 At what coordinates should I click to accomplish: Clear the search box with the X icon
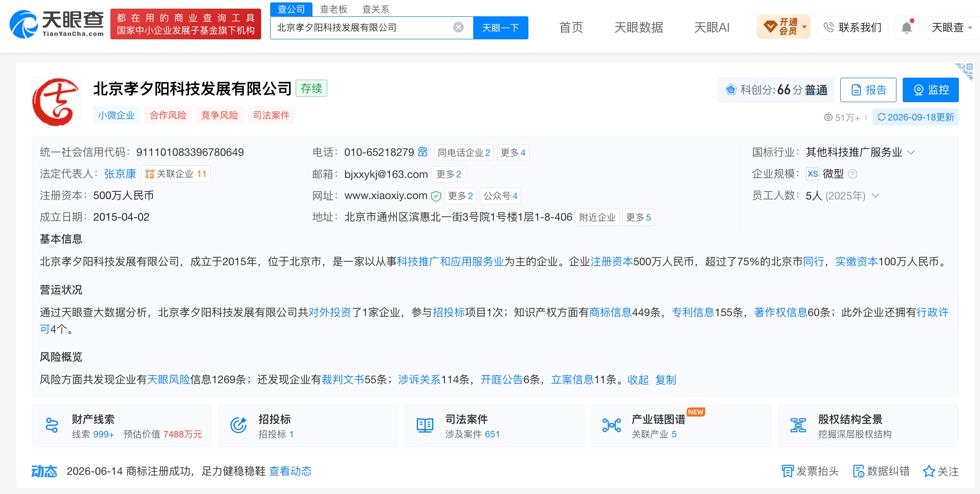[458, 27]
